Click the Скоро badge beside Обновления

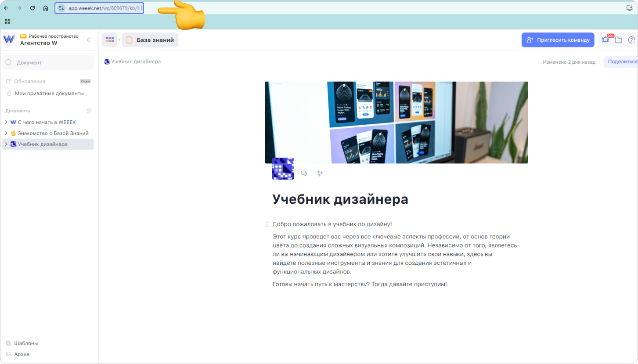tap(85, 81)
